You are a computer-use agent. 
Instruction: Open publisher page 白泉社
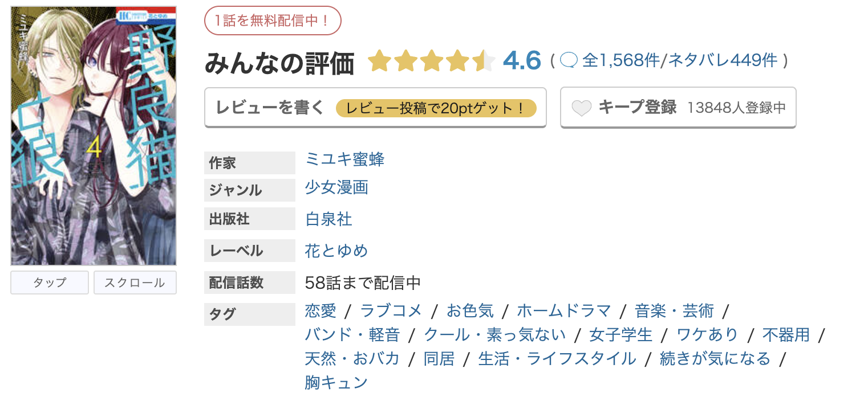[x=328, y=219]
